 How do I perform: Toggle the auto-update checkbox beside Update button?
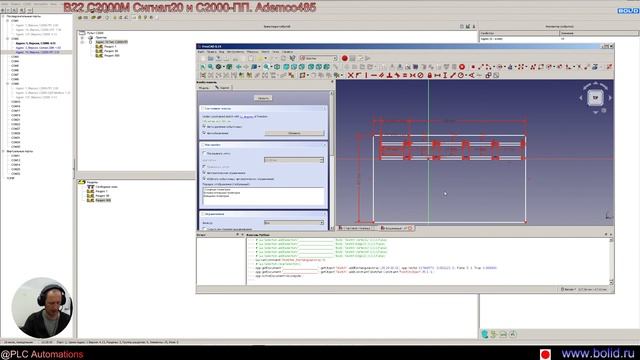point(204,133)
